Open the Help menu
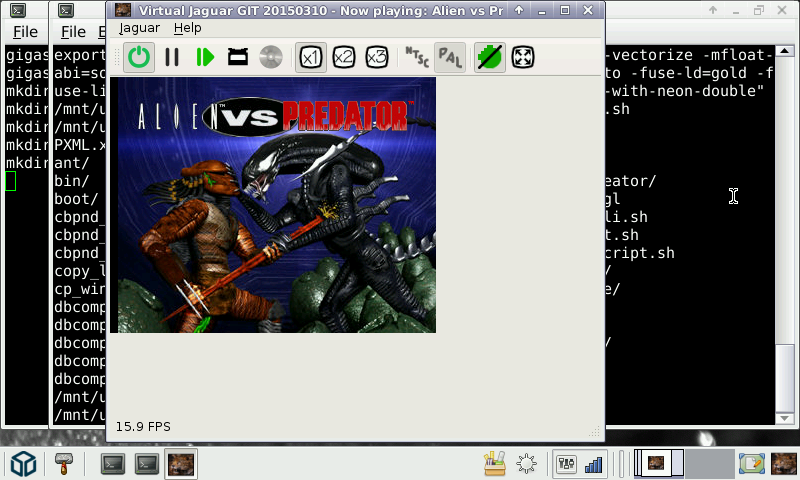Viewport: 800px width, 480px height. tap(187, 28)
